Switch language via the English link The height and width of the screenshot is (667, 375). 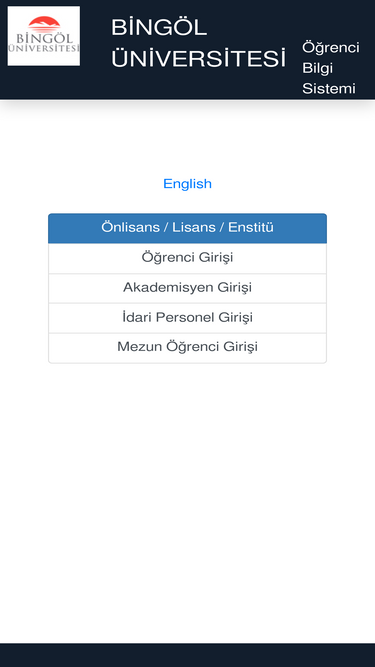188,184
